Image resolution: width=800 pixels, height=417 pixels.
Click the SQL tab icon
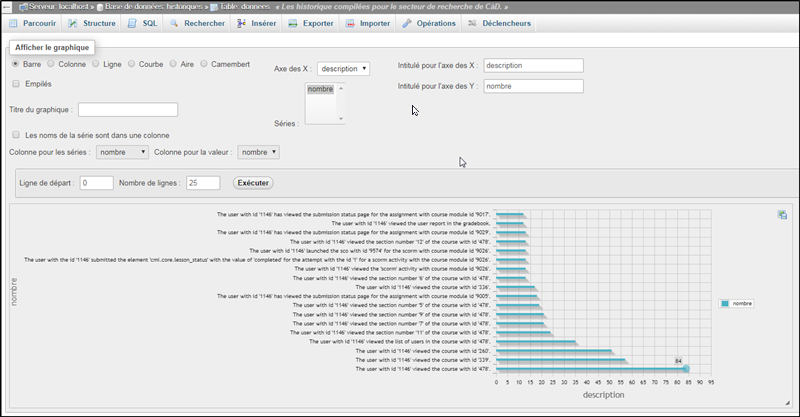click(132, 22)
